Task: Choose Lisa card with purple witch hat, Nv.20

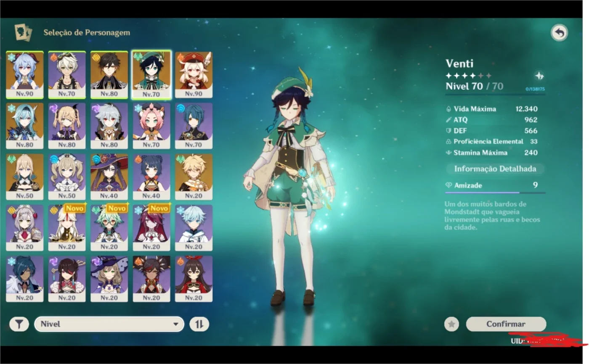Action: 109,279
